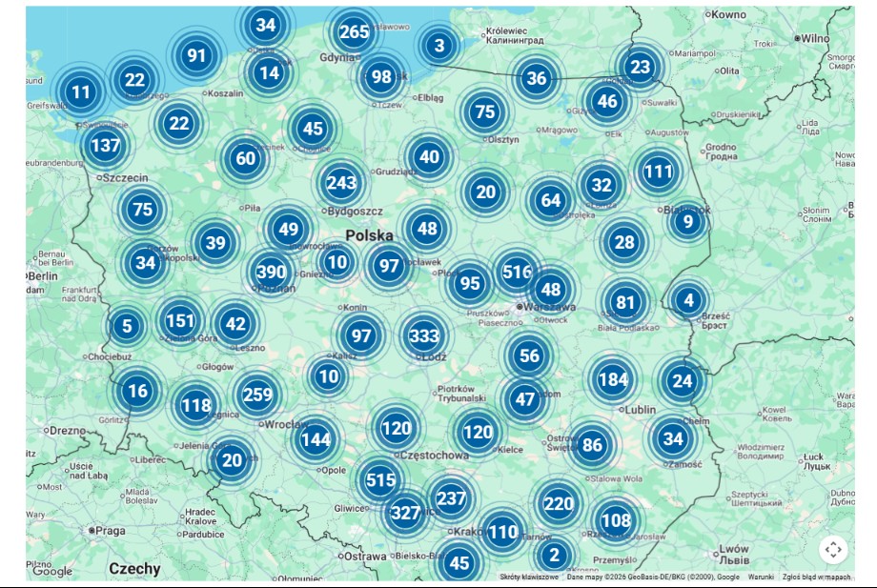Open cluster marker 5 near Frankfurt

pyautogui.click(x=127, y=326)
